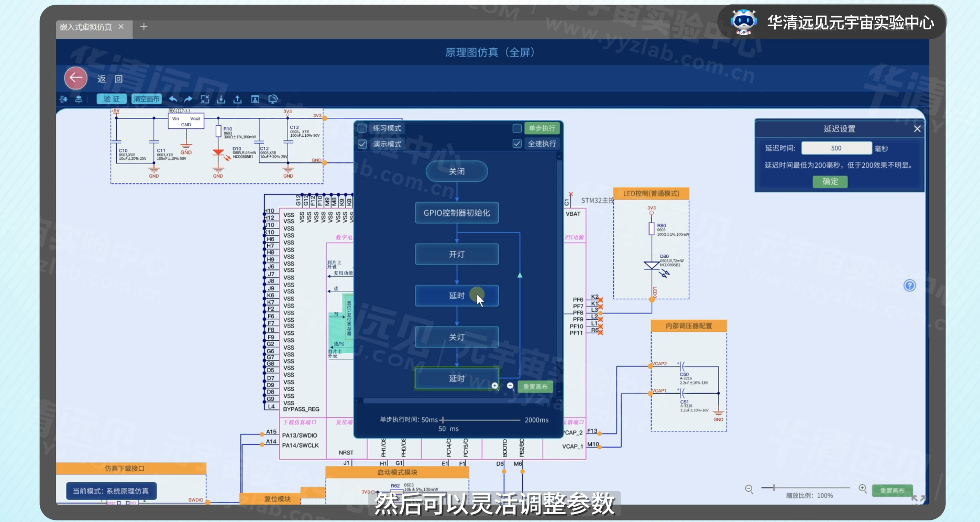This screenshot has width=980, height=522.
Task: Open a new tab with the plus button
Action: click(x=144, y=27)
